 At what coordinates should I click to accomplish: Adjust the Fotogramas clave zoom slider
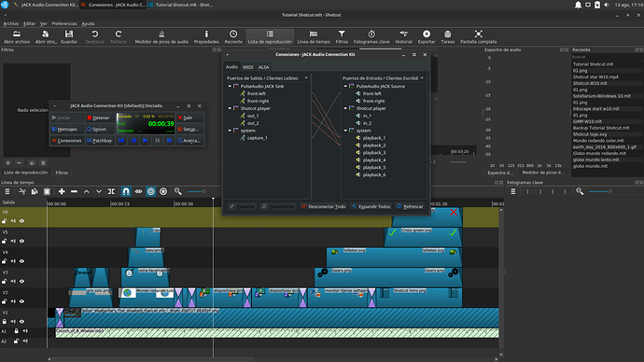tap(600, 191)
